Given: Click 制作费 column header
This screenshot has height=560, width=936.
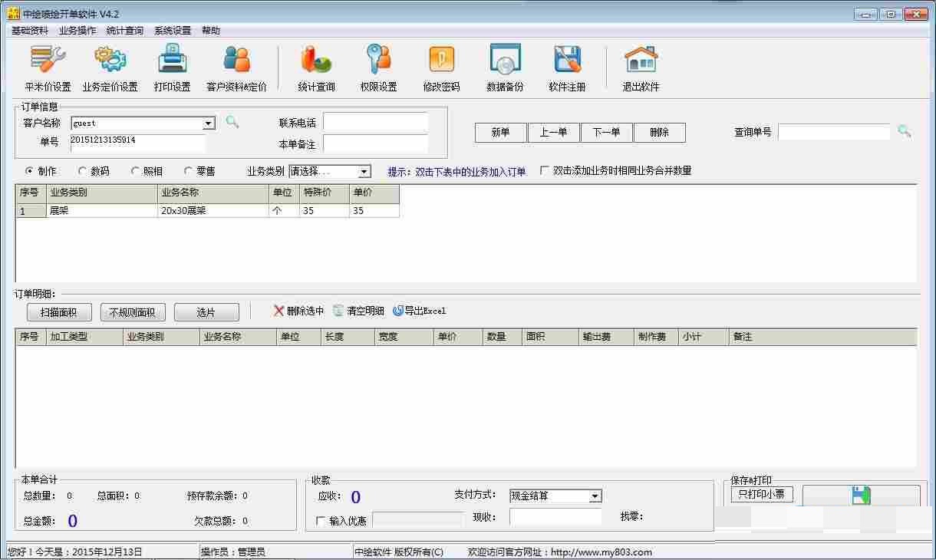Looking at the screenshot, I should click(656, 337).
